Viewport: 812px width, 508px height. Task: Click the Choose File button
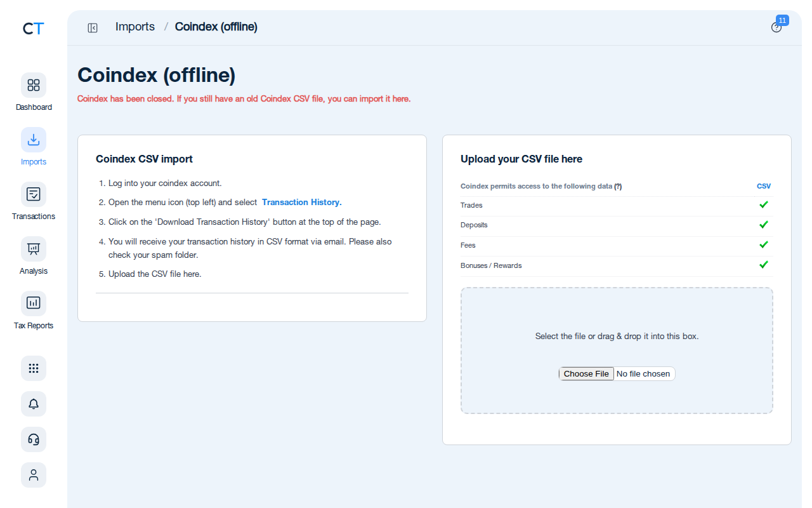coord(586,373)
